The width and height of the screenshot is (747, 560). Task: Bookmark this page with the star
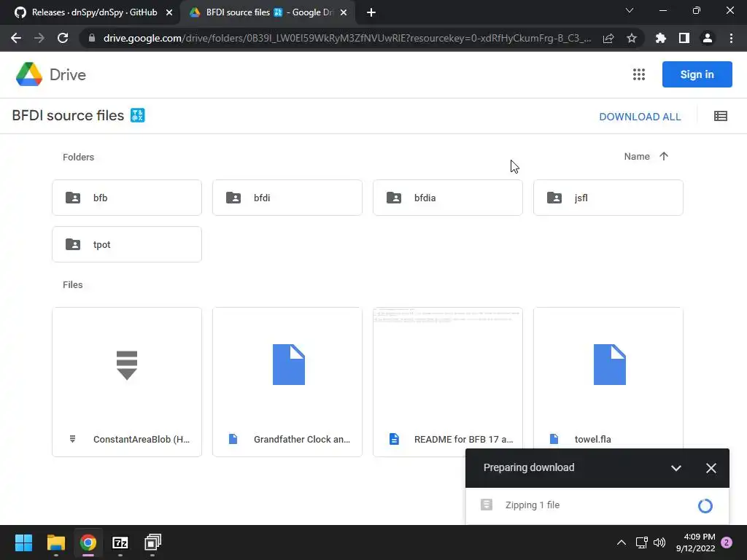632,38
